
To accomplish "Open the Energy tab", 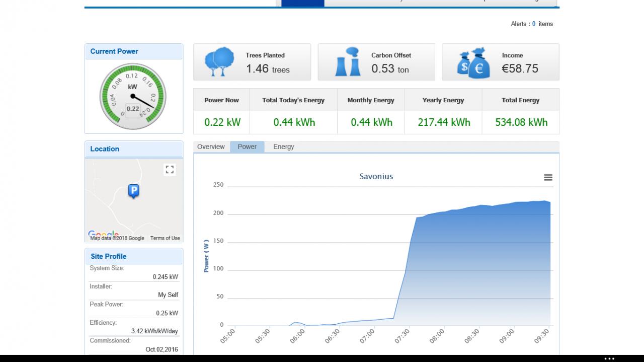I will pos(284,147).
